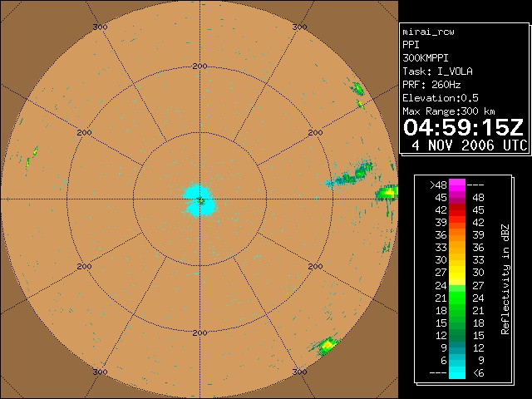Click the Elevation:0.5 entry
The image size is (532, 399).
[x=441, y=98]
